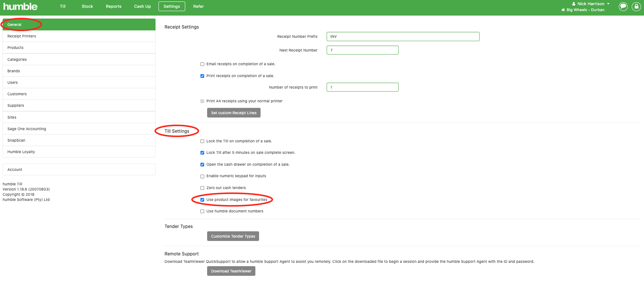Click the Till Settings heading
Image resolution: width=644 pixels, height=291 pixels.
pyautogui.click(x=177, y=131)
